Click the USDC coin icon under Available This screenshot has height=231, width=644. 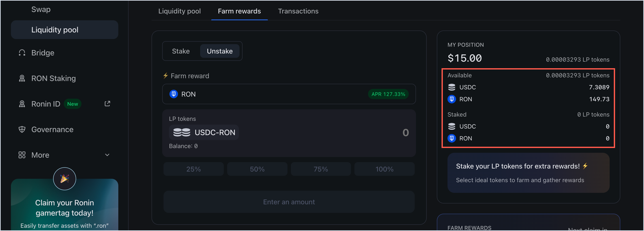(x=452, y=87)
